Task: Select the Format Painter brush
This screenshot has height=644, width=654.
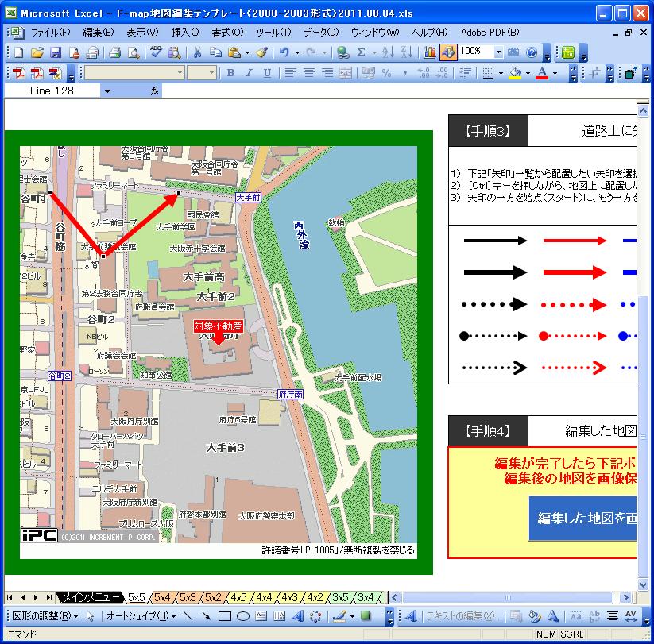Action: click(262, 52)
